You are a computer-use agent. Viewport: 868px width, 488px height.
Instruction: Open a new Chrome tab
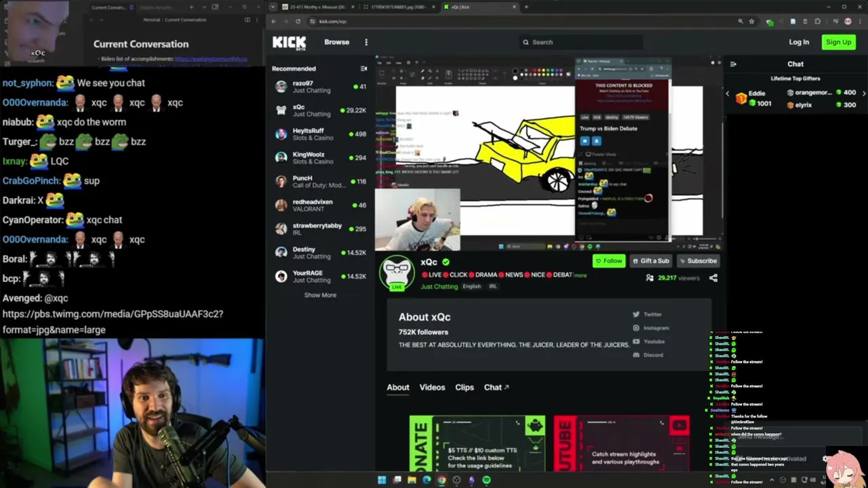click(526, 7)
